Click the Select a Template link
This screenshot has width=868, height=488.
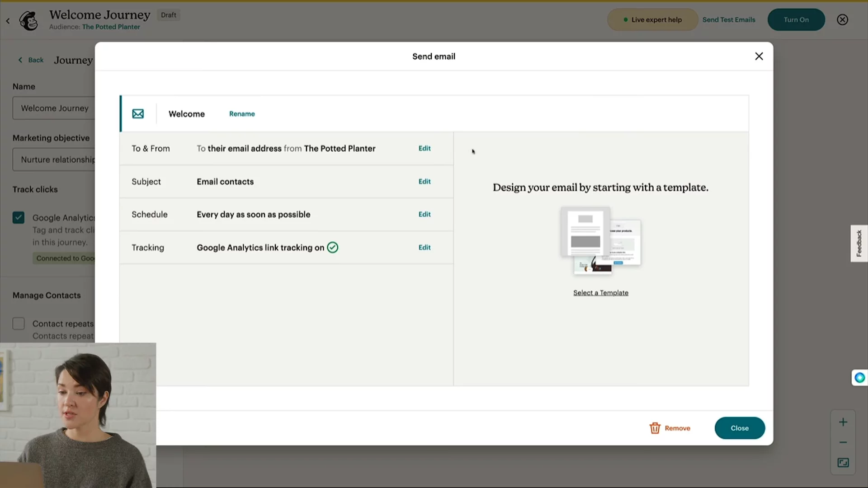[600, 293]
